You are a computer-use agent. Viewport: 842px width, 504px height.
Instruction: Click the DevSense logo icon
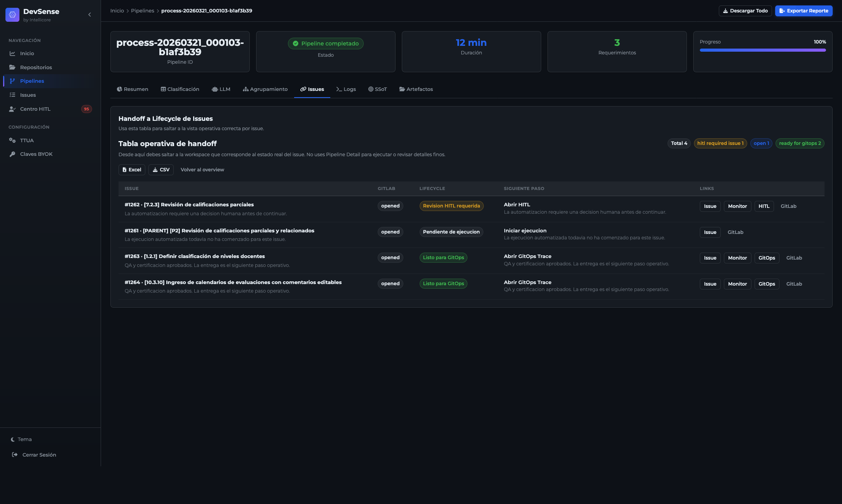12,15
